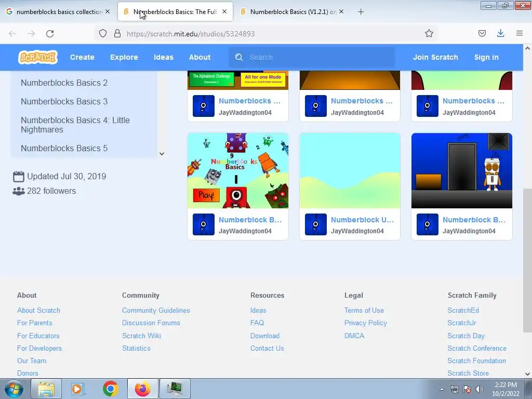The height and width of the screenshot is (399, 532).
Task: Select text 'Numberblocks Basics 4: Little Nightmares'
Action: coord(75,125)
